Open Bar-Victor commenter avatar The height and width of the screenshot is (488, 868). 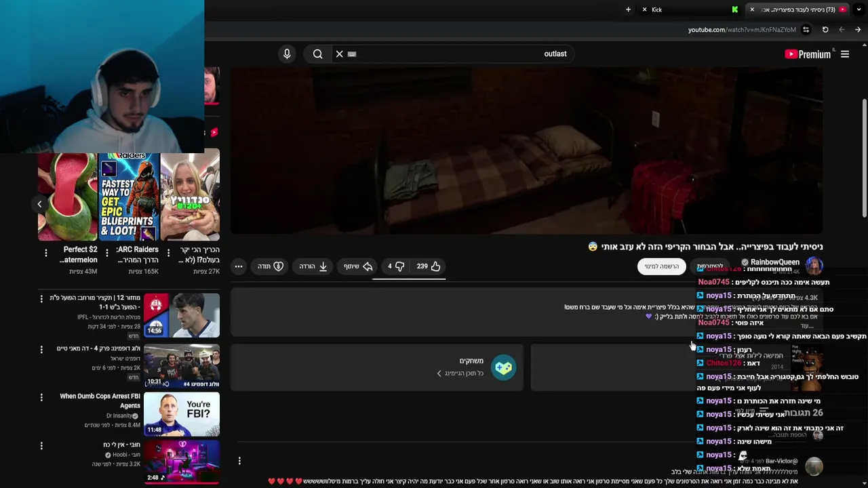(814, 466)
